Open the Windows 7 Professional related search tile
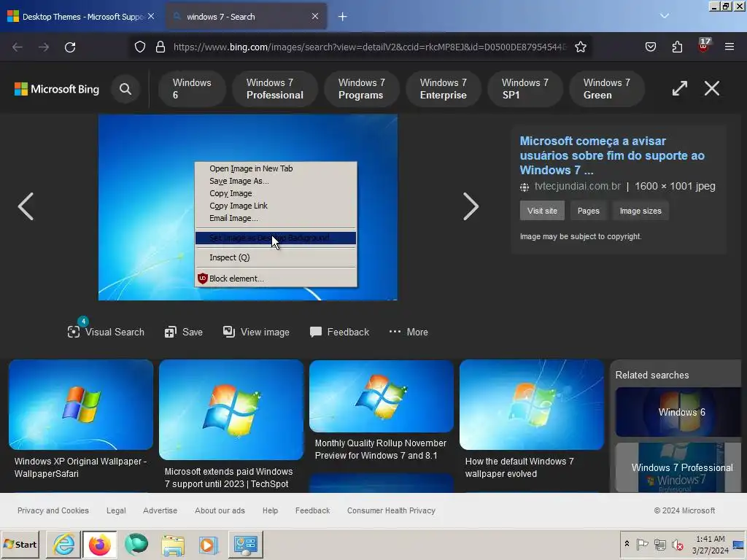The image size is (747, 560). [678, 467]
